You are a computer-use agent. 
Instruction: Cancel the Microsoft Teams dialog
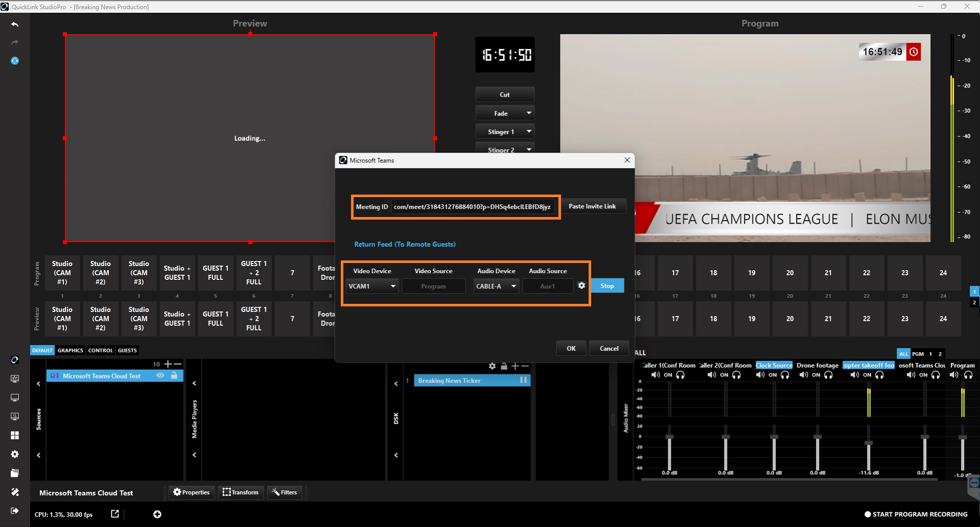[x=609, y=348]
